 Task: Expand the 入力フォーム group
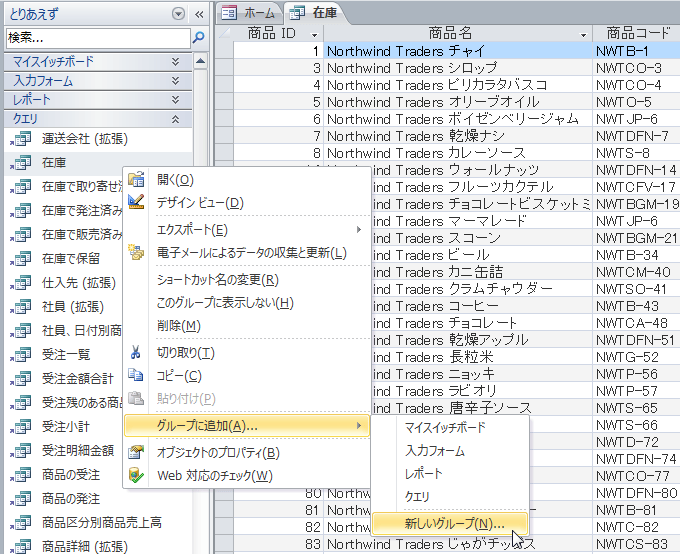[175, 81]
